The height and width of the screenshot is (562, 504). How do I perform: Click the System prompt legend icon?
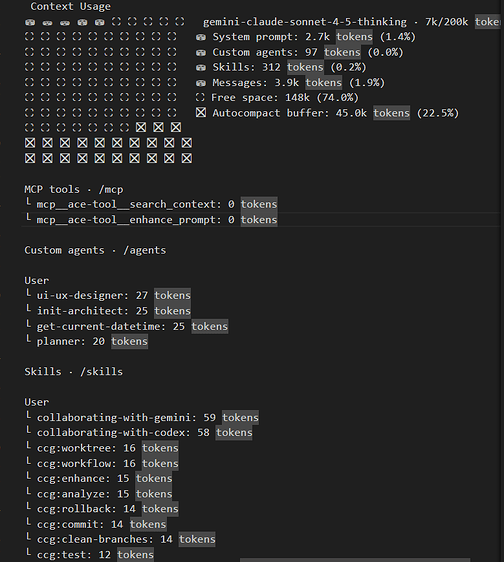click(x=201, y=37)
